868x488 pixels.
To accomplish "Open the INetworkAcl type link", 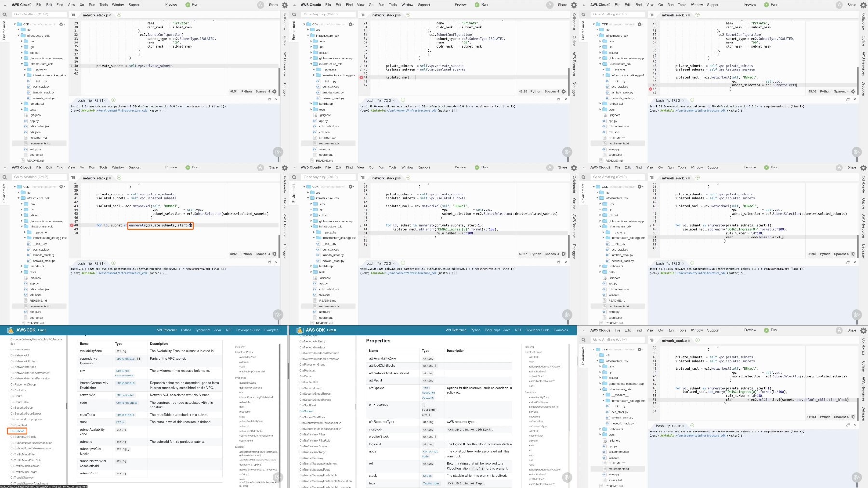I will 125,395.
